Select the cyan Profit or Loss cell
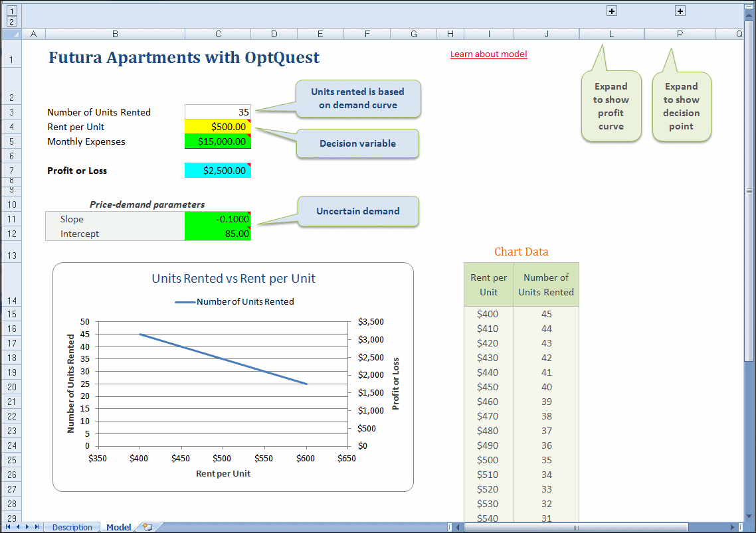The height and width of the screenshot is (533, 756). tap(218, 171)
